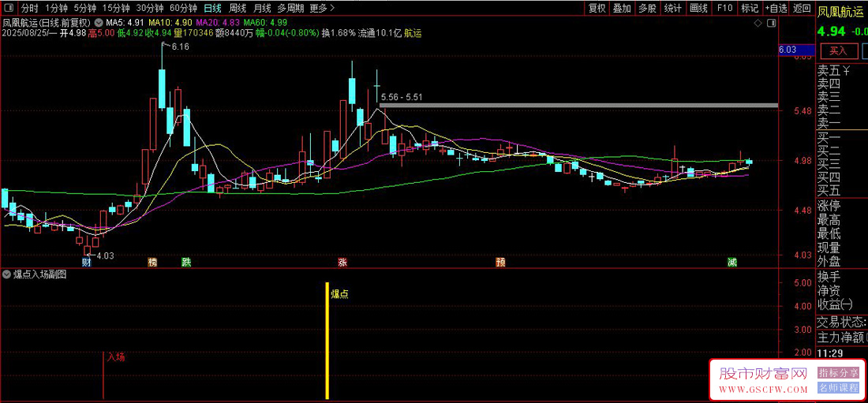Image resolution: width=868 pixels, height=403 pixels.
Task: Click the 财 marker below the chart
Action: (x=86, y=263)
